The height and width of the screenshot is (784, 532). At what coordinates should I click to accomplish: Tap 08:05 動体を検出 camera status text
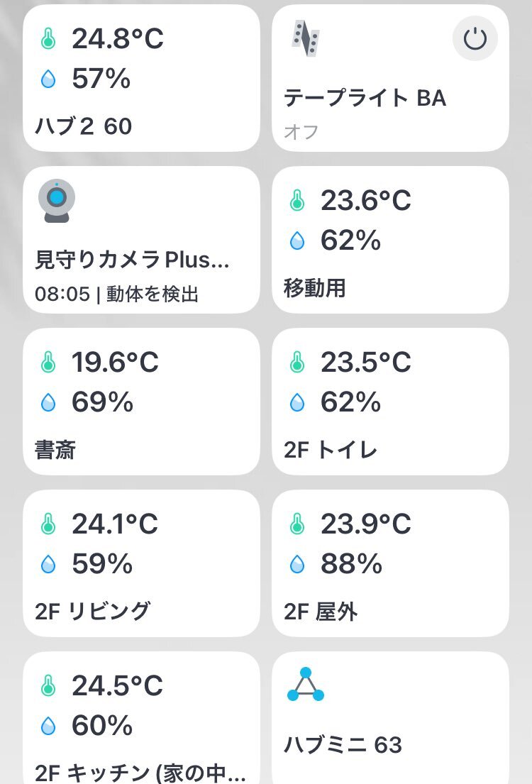(116, 294)
